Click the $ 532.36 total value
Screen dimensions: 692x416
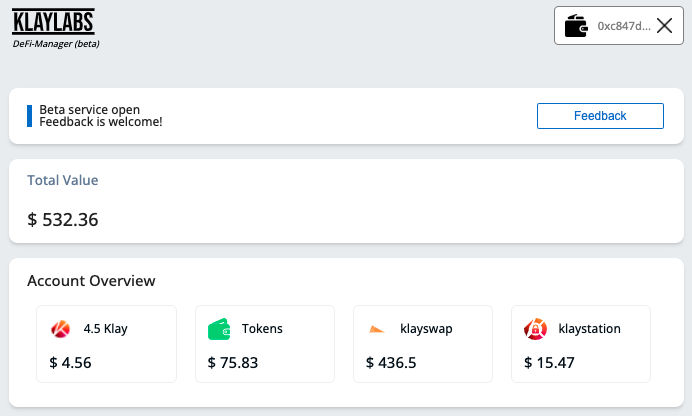click(63, 219)
